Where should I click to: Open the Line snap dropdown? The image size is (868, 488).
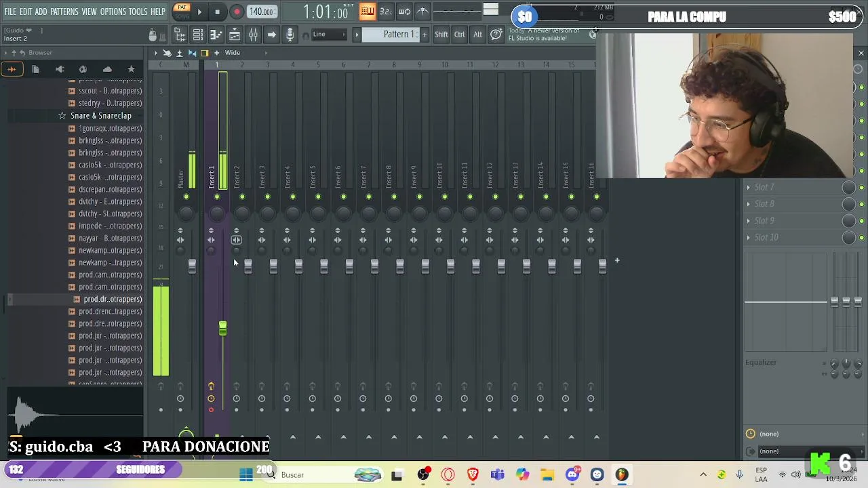(328, 35)
